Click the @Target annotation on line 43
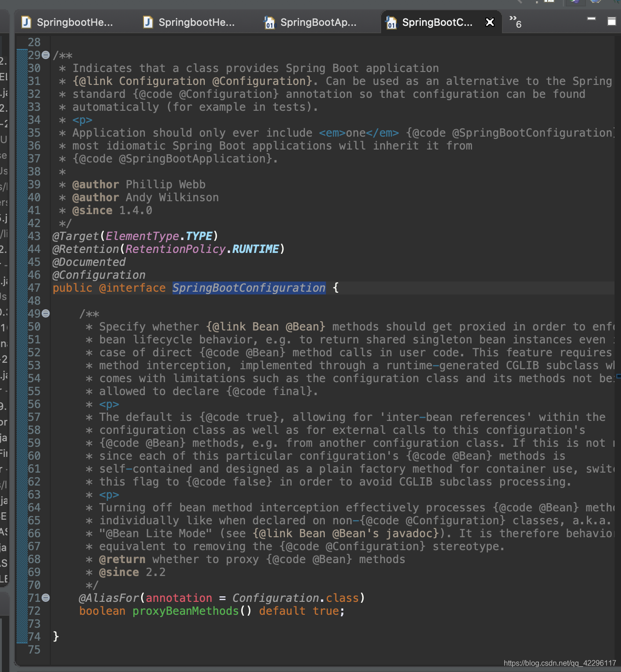 pos(76,236)
